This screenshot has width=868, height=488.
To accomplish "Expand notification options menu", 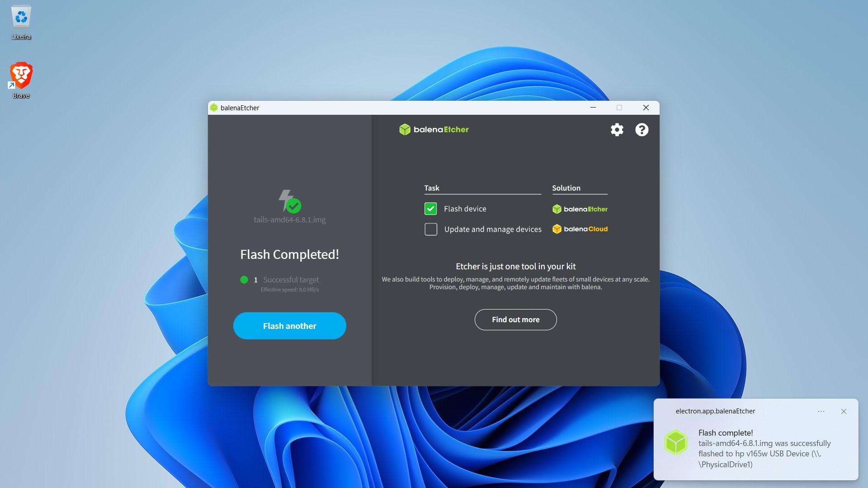I will (x=821, y=411).
